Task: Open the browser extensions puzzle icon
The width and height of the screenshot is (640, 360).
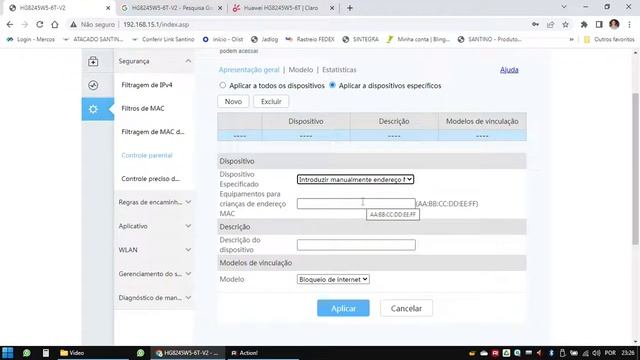Action: 584,24
